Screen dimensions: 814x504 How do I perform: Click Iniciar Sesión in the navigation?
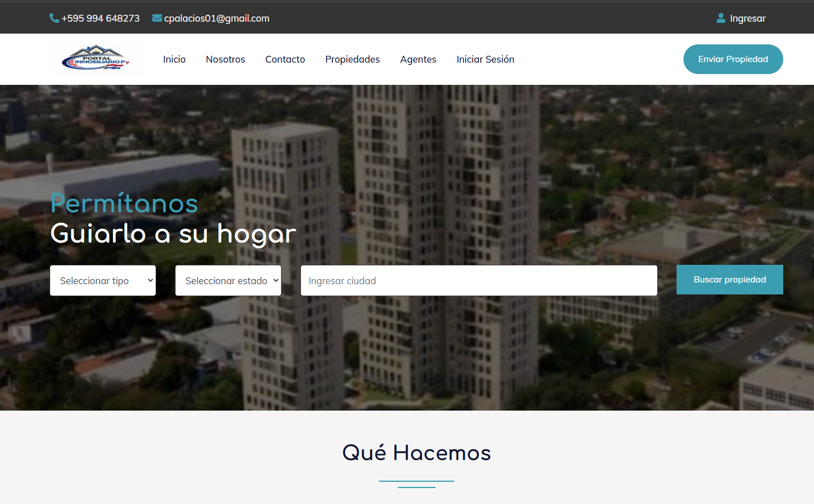coord(485,59)
